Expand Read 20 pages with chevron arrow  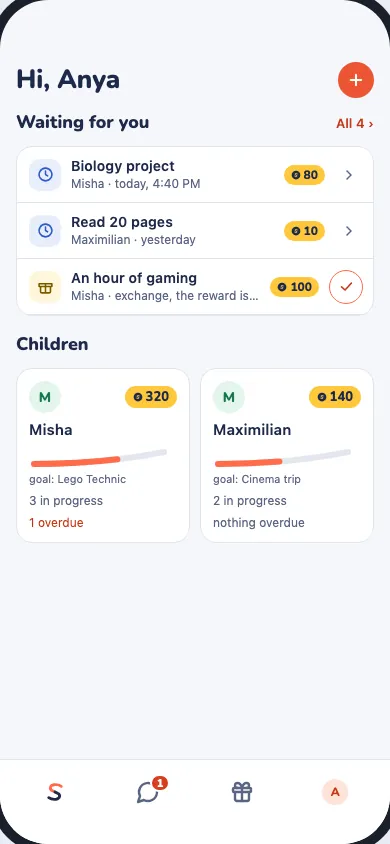(349, 230)
